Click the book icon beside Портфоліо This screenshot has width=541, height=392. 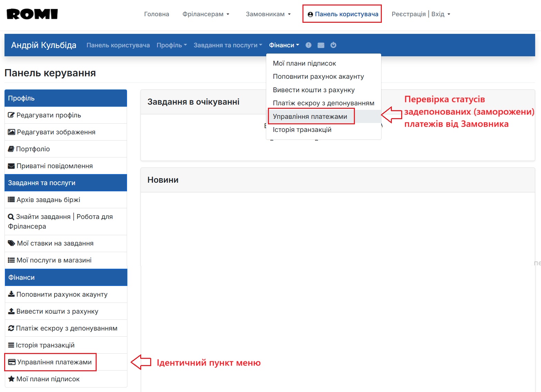point(11,149)
